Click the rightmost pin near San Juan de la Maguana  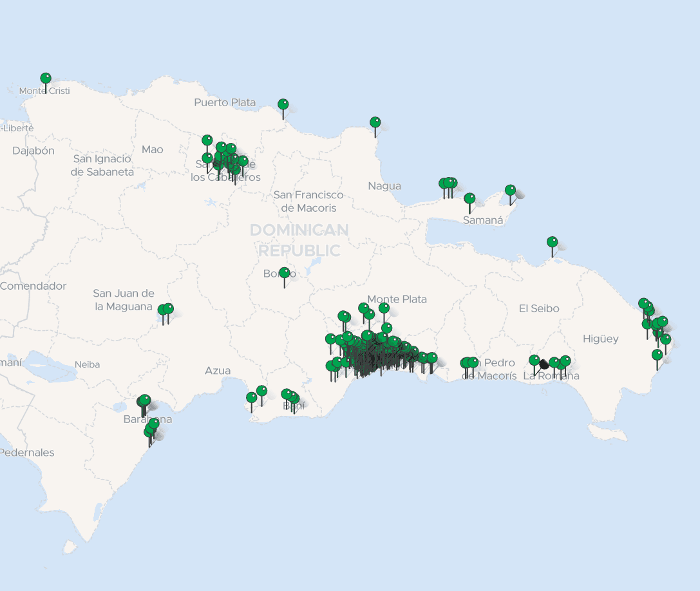pos(168,309)
